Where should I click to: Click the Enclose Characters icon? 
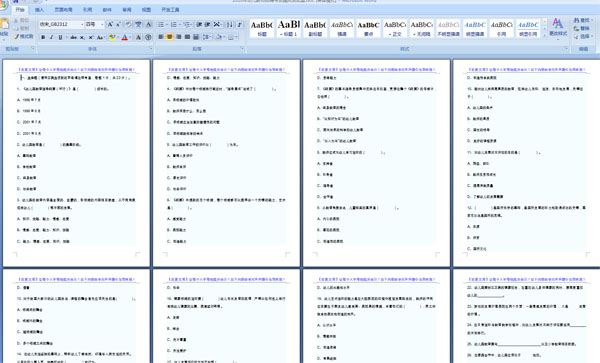coord(148,37)
